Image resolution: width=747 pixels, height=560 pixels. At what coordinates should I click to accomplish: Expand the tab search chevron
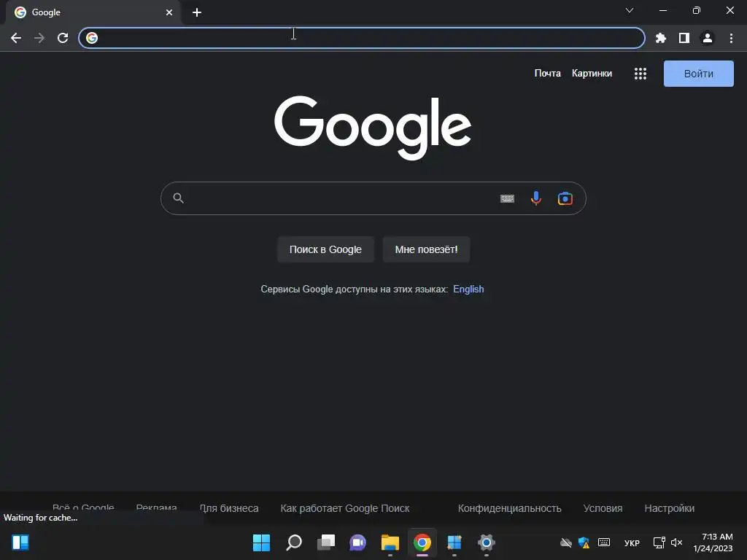pyautogui.click(x=630, y=10)
